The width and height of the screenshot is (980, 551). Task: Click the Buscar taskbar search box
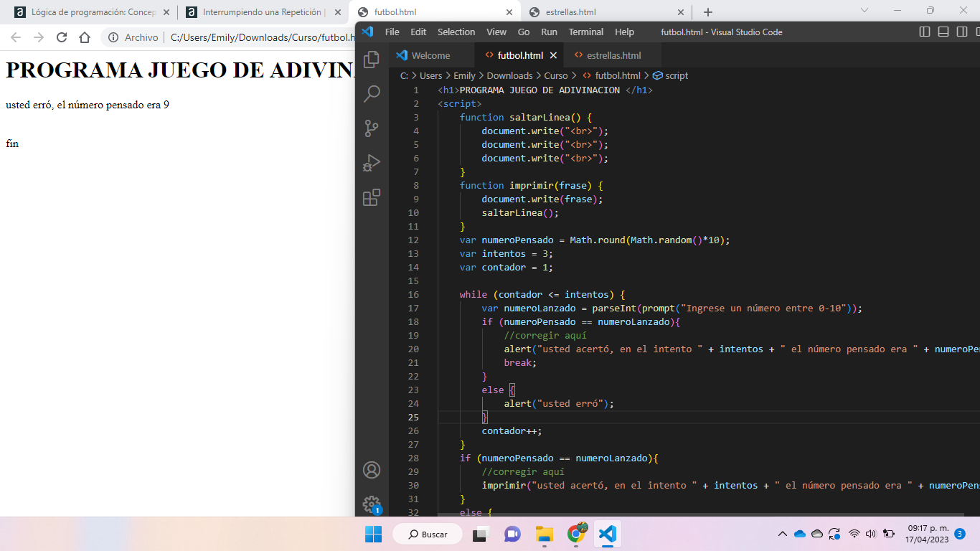pyautogui.click(x=428, y=534)
